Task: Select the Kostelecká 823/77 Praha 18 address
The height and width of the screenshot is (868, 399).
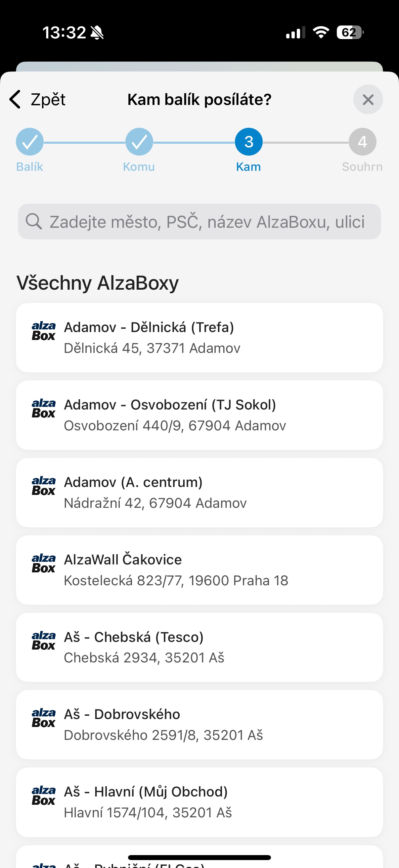Action: point(176,581)
